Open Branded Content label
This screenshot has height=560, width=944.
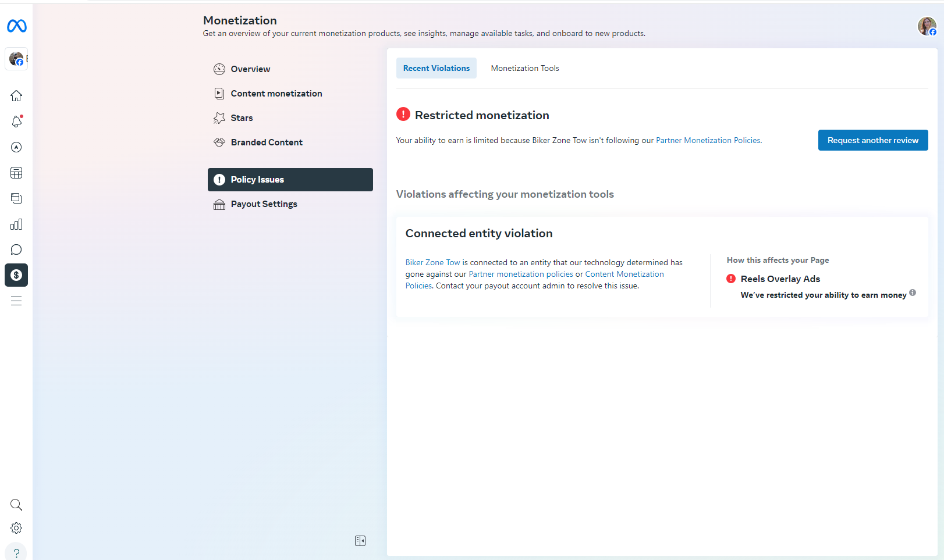(x=267, y=142)
